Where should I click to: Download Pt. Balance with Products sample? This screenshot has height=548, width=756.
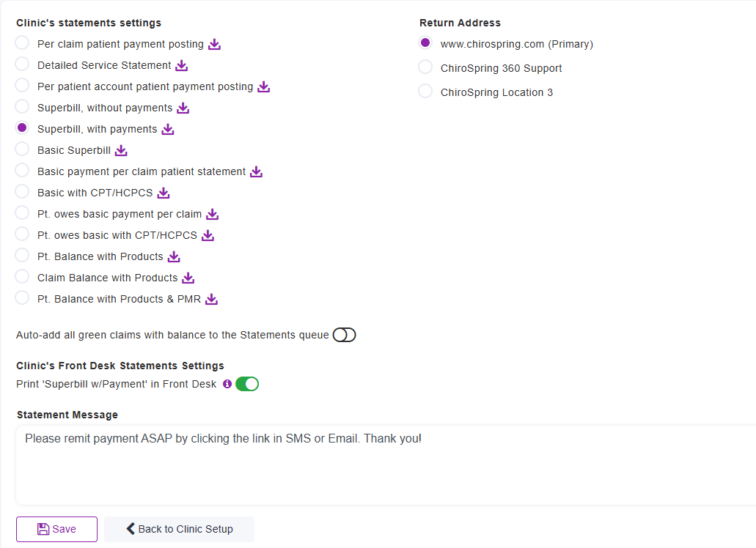(174, 256)
